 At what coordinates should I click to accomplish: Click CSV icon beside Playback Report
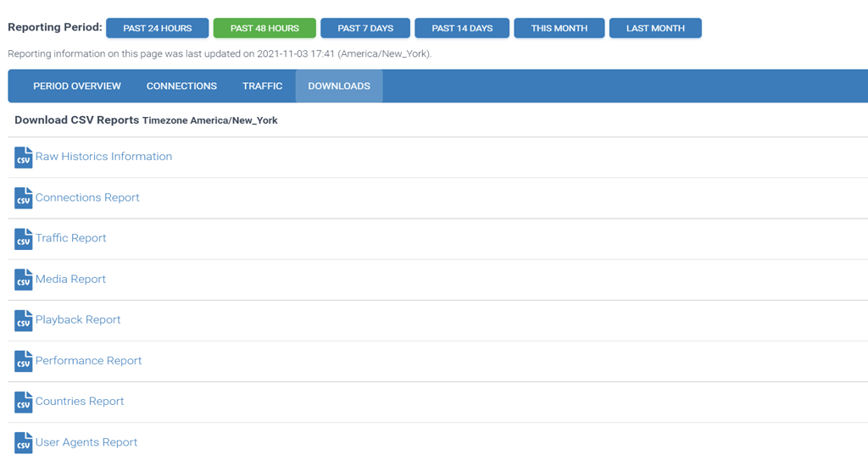(23, 320)
